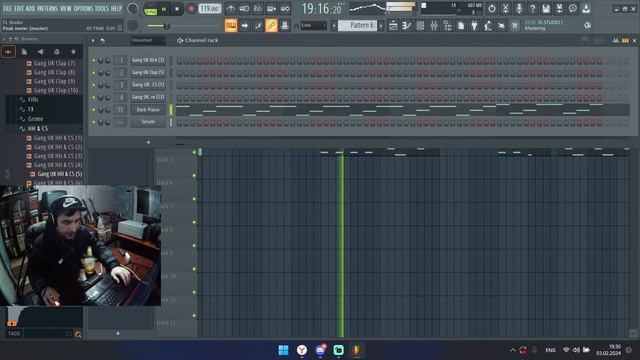
Task: Open the TOOLS menu
Action: (x=102, y=9)
